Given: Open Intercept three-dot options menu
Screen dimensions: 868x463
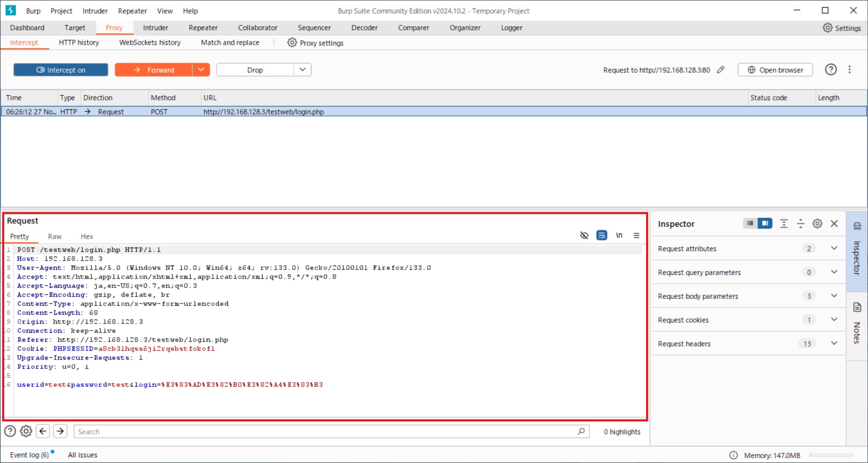Looking at the screenshot, I should (850, 69).
